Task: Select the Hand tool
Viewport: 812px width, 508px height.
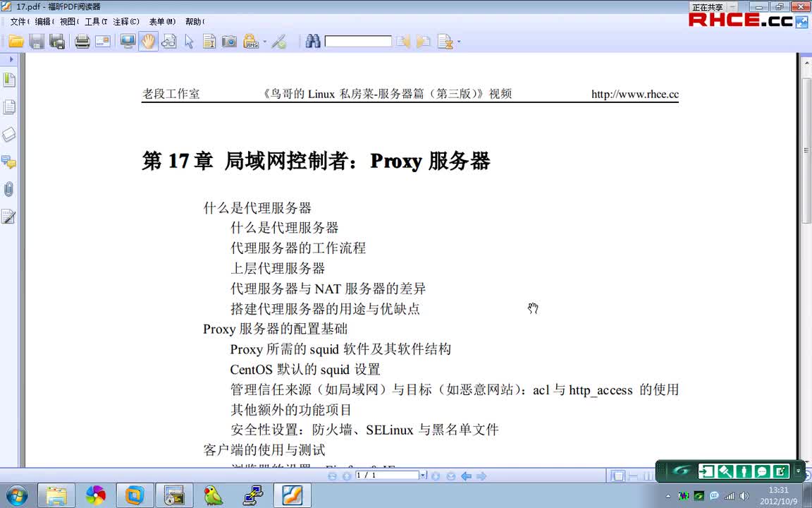Action: [148, 42]
